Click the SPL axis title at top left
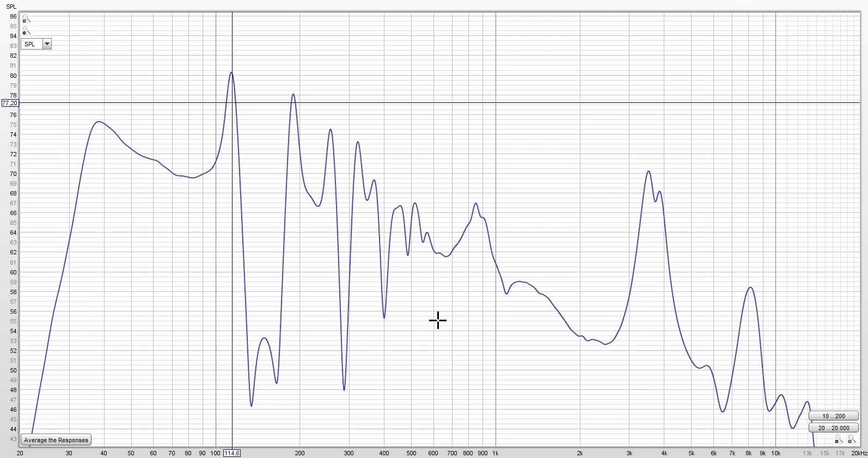 tap(11, 7)
